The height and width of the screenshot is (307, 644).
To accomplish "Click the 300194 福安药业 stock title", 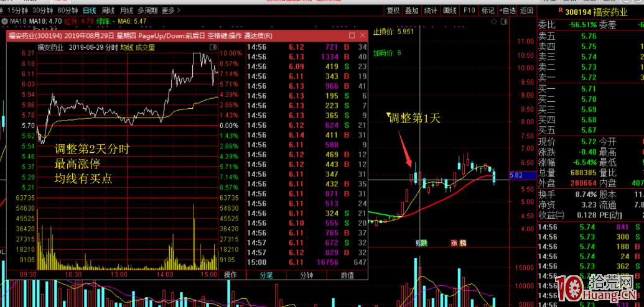I will coord(596,12).
